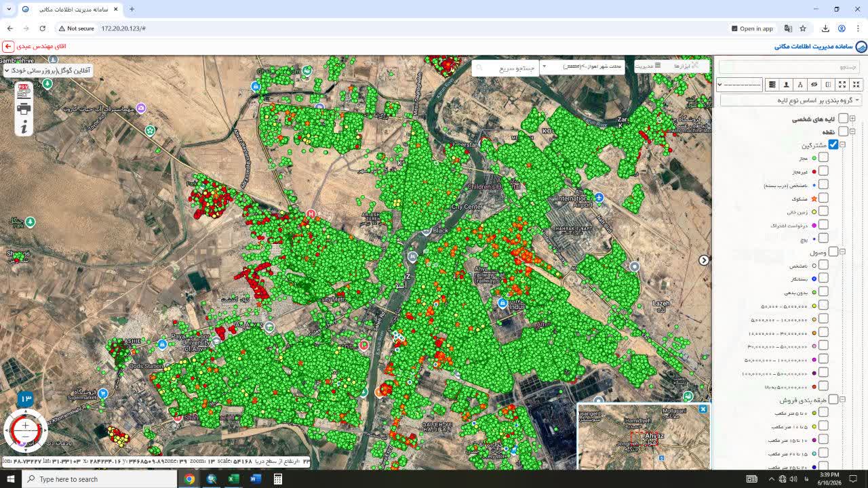Click Open in app in address bar

tap(752, 28)
